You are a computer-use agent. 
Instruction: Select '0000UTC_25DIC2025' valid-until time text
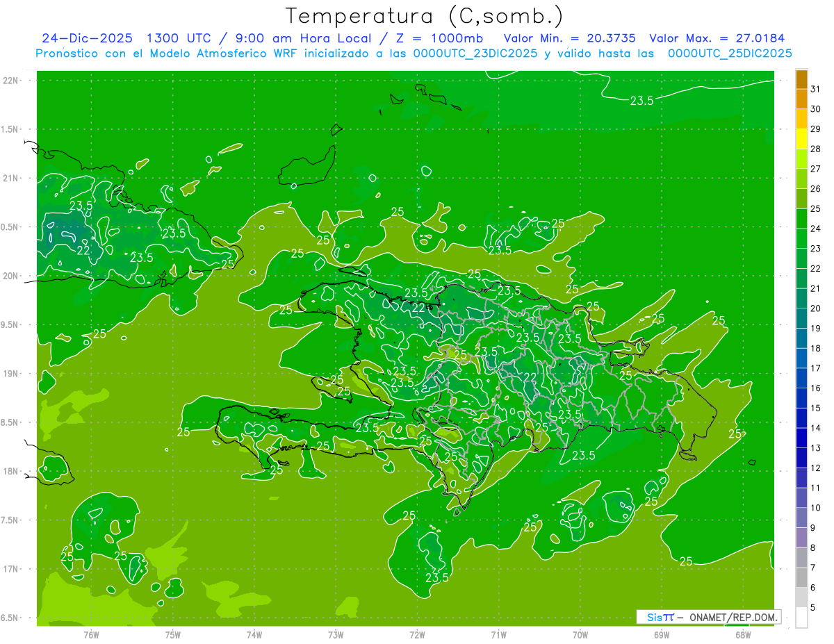[x=730, y=53]
